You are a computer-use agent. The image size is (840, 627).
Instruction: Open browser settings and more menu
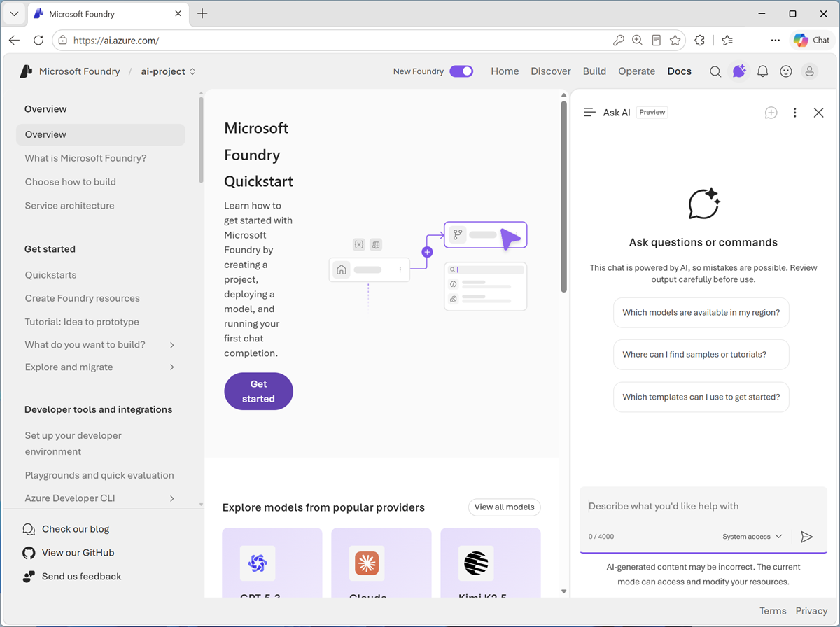775,41
